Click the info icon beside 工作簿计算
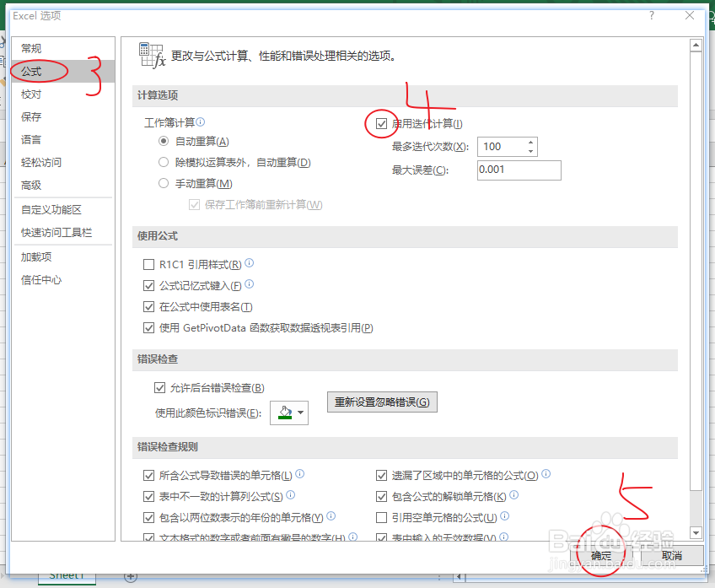The image size is (715, 588). 200,121
